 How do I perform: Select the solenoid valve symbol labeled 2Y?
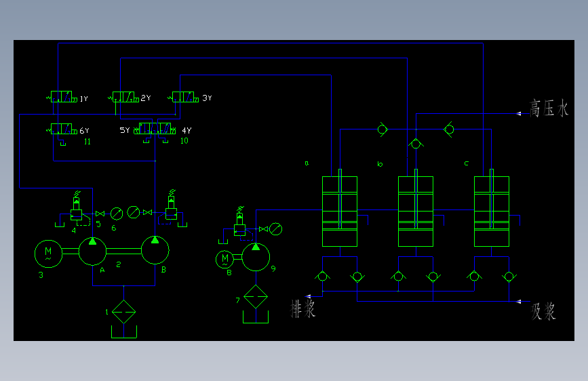coord(123,97)
